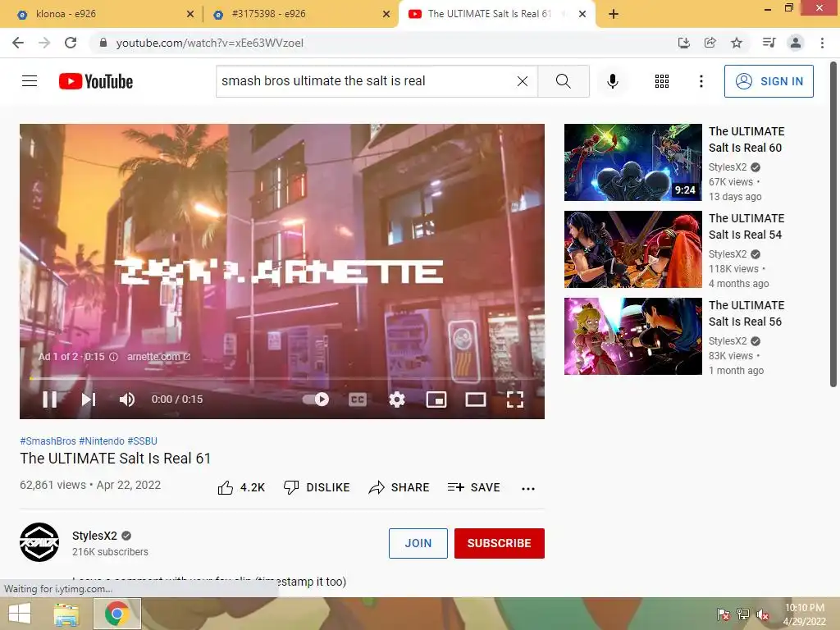This screenshot has width=840, height=630.
Task: Open File Explorer from taskbar
Action: click(66, 614)
